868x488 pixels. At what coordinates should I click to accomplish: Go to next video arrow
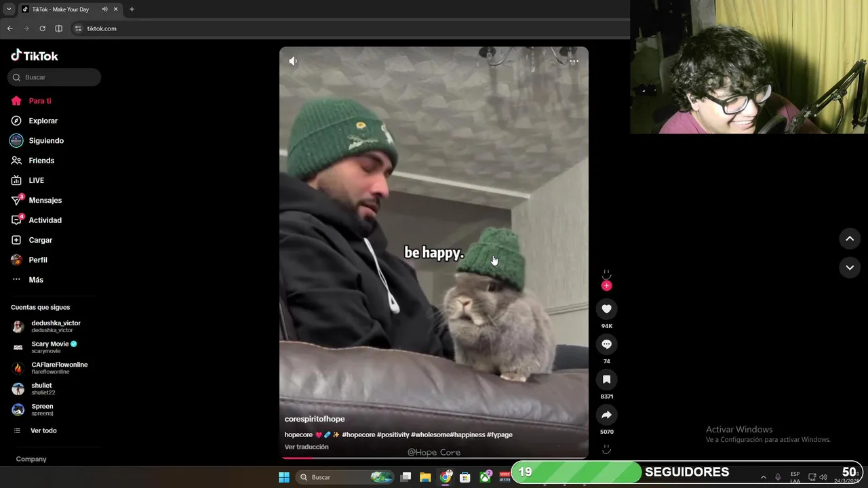tap(850, 267)
